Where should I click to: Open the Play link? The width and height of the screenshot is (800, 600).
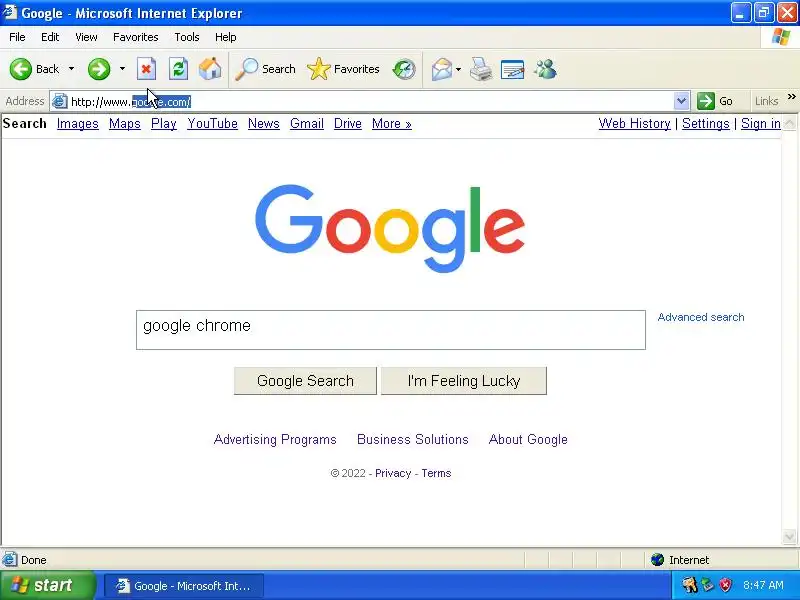[x=164, y=123]
